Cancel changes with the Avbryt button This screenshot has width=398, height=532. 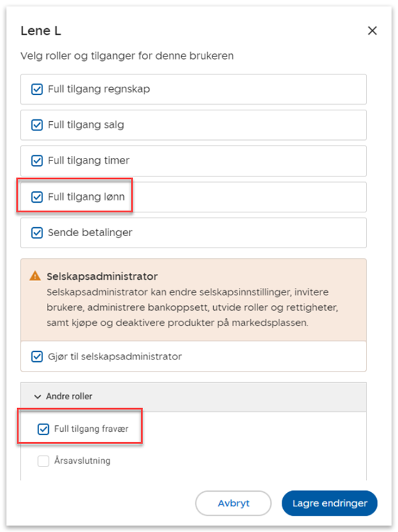coord(234,503)
